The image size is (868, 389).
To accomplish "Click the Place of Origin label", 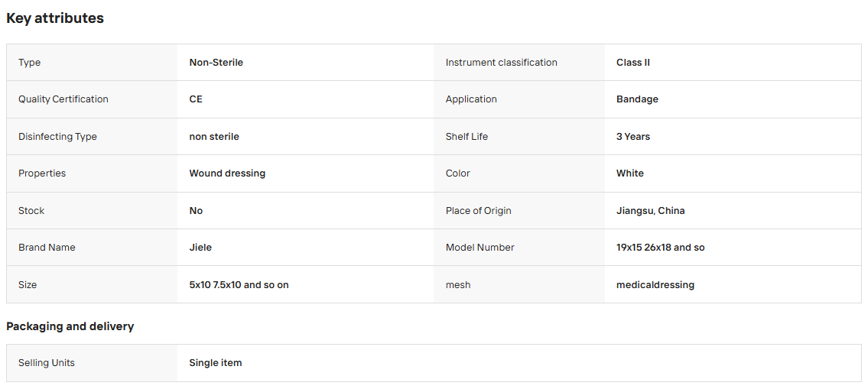I will (x=478, y=211).
